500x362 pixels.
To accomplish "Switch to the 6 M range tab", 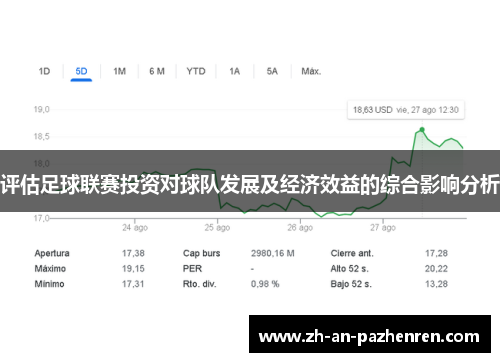I will (157, 71).
